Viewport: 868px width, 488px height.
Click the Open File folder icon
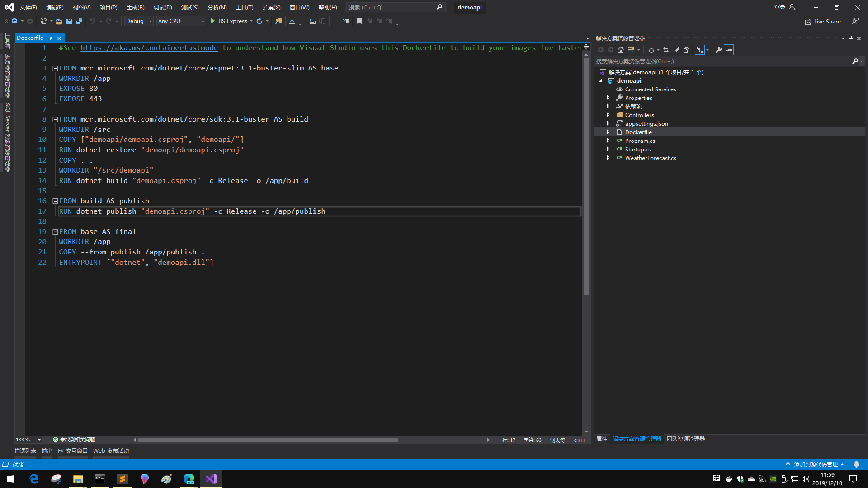(x=59, y=21)
